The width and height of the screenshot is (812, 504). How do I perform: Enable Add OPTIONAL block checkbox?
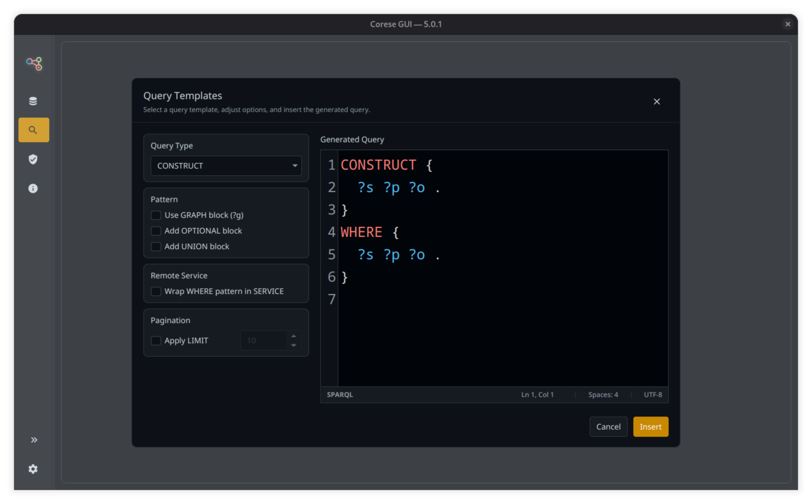(x=156, y=231)
